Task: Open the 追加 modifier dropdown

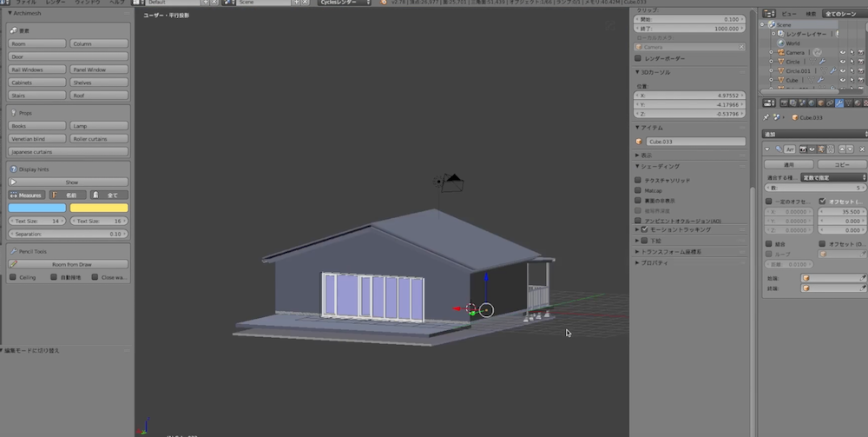Action: (x=813, y=134)
